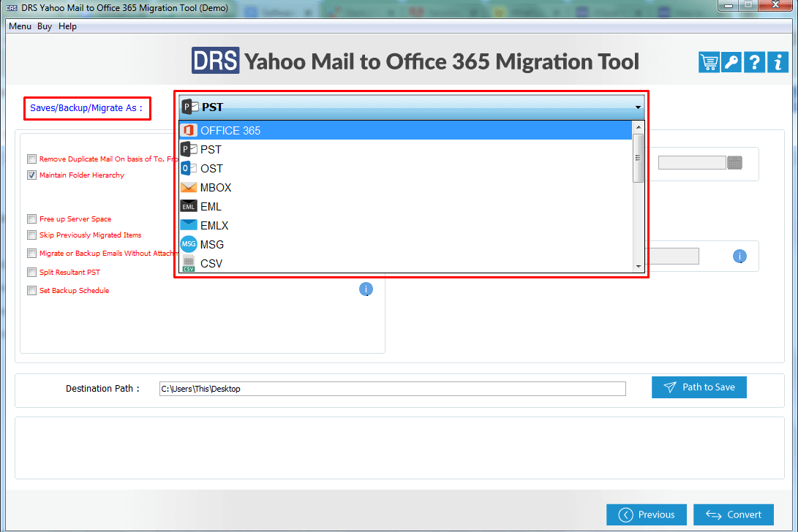The height and width of the screenshot is (532, 798).
Task: Click DRS app icon in title bar
Action: coord(12,7)
